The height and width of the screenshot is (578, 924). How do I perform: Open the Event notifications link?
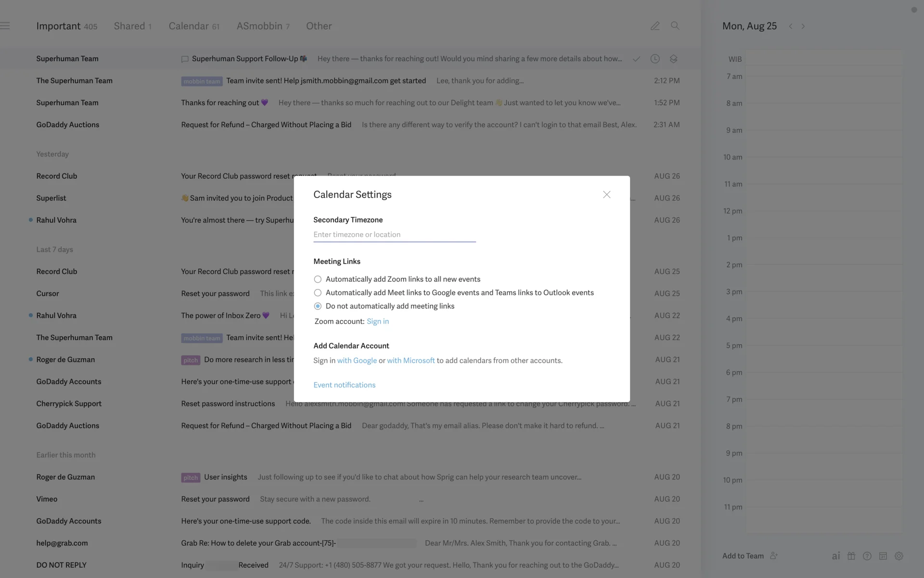[344, 385]
